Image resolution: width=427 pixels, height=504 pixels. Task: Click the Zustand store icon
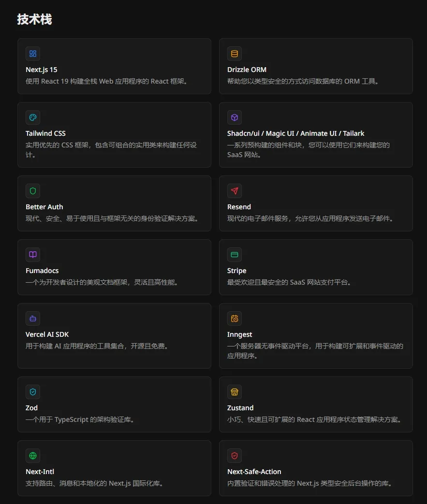click(234, 392)
